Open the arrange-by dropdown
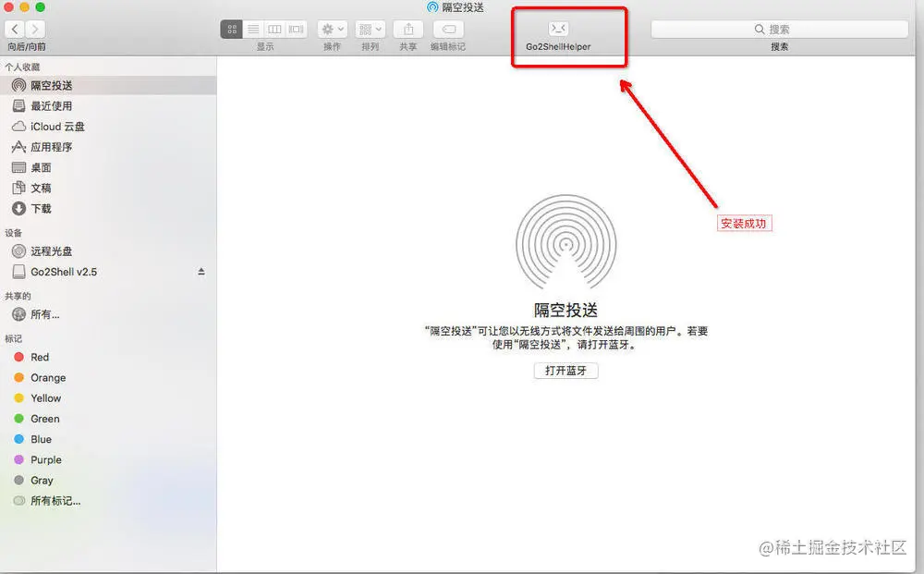This screenshot has height=574, width=924. coord(371,29)
